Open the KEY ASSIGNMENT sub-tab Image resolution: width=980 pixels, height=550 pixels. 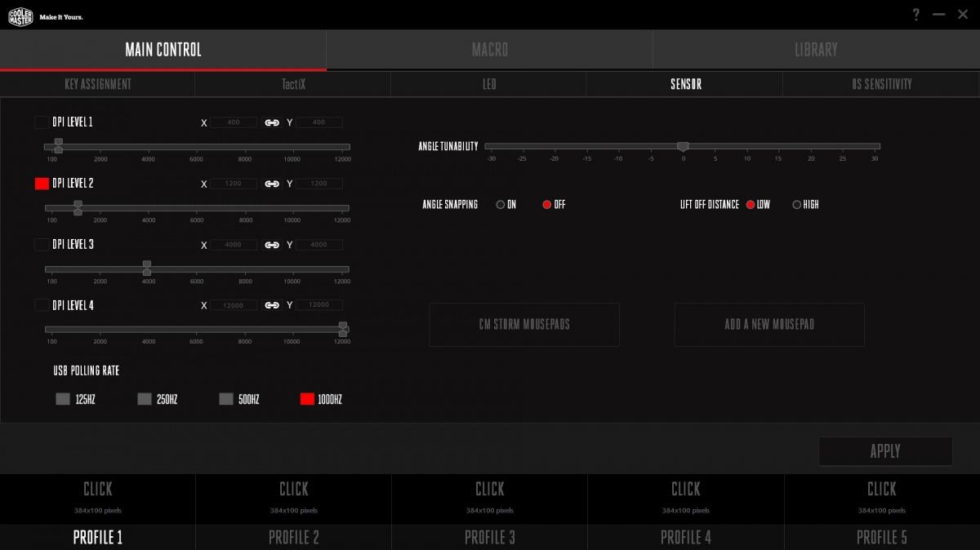click(x=98, y=84)
